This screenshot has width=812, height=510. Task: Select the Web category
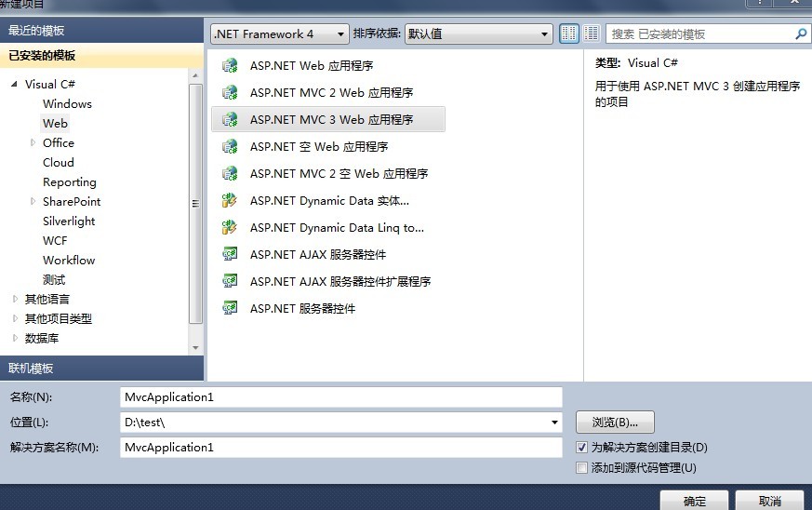click(x=56, y=124)
